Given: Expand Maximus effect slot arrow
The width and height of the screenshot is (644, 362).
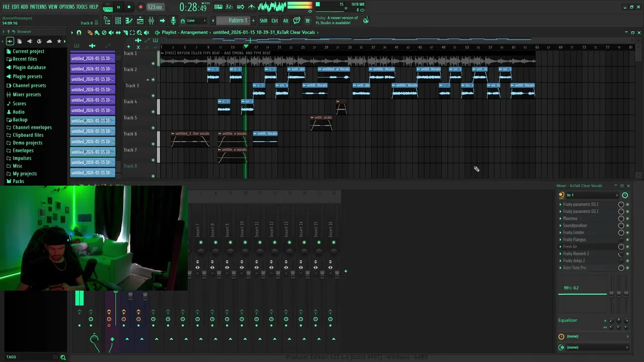Looking at the screenshot, I should [x=560, y=218].
